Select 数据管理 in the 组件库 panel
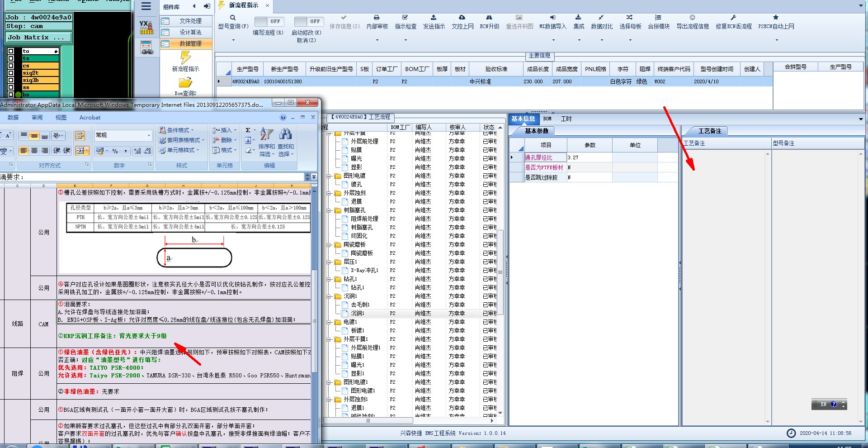Viewport: 868px width, 448px height. coord(186,43)
